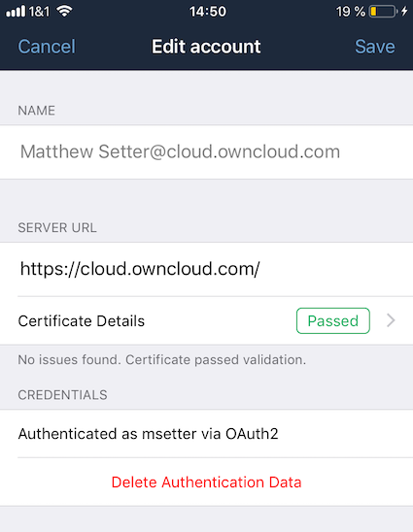Image resolution: width=413 pixels, height=532 pixels.
Task: Tap the 19 % battery percentage
Action: click(351, 12)
